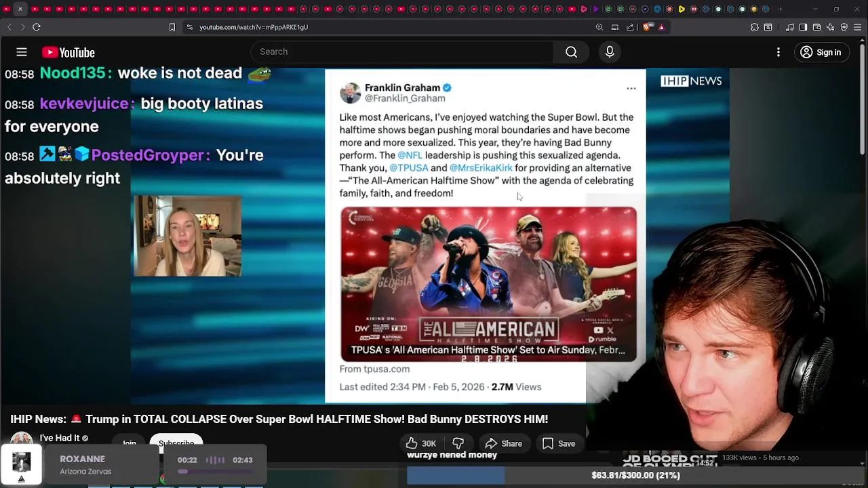Viewport: 868px width, 488px height.
Task: Open the Extensions puzzle-piece icon
Action: point(755,27)
